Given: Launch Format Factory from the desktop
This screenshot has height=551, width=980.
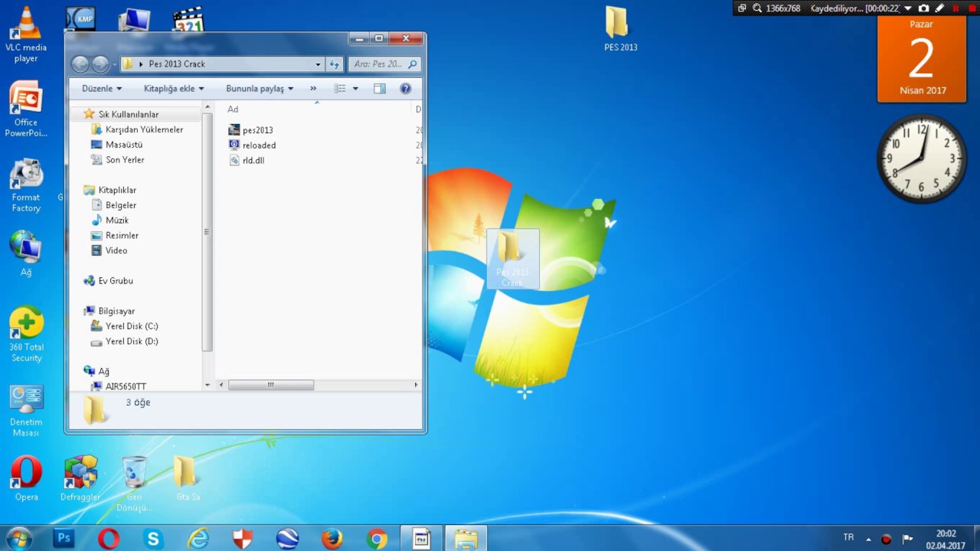Looking at the screenshot, I should [26, 185].
